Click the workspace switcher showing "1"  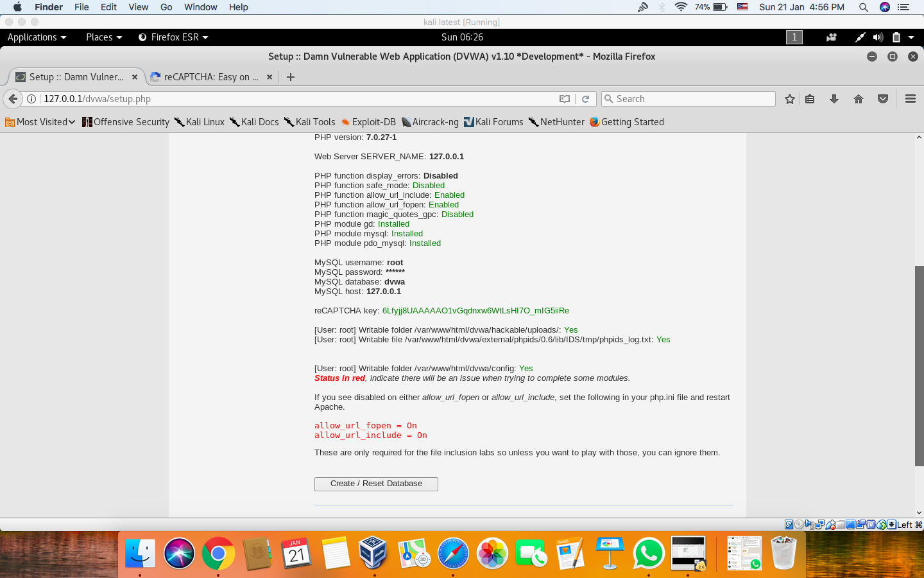click(x=794, y=37)
